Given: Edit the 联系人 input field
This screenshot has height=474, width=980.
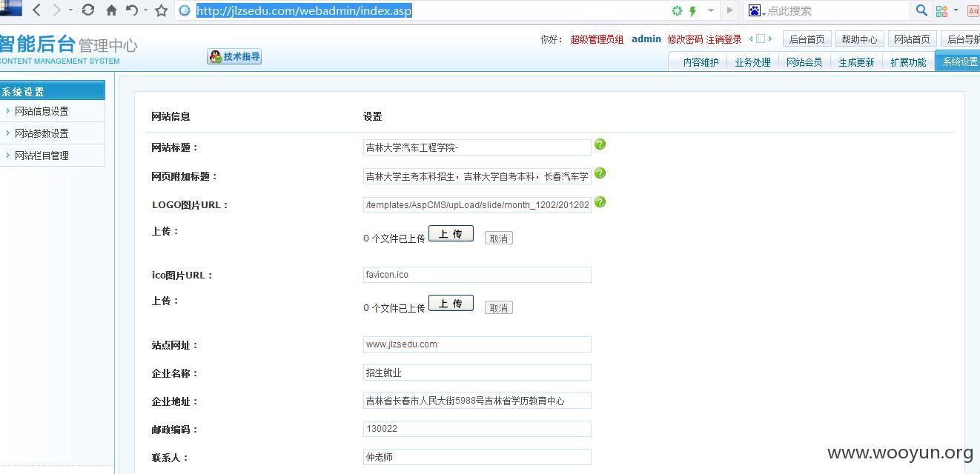Looking at the screenshot, I should [477, 457].
